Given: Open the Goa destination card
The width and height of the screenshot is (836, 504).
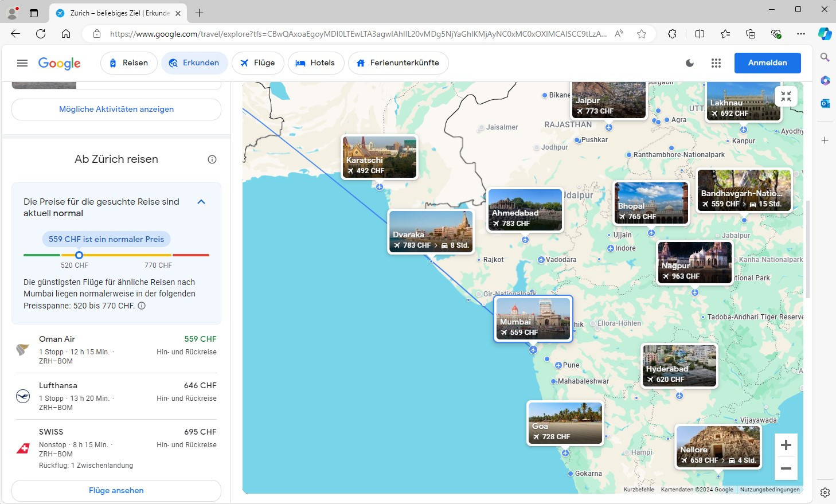Looking at the screenshot, I should point(565,423).
